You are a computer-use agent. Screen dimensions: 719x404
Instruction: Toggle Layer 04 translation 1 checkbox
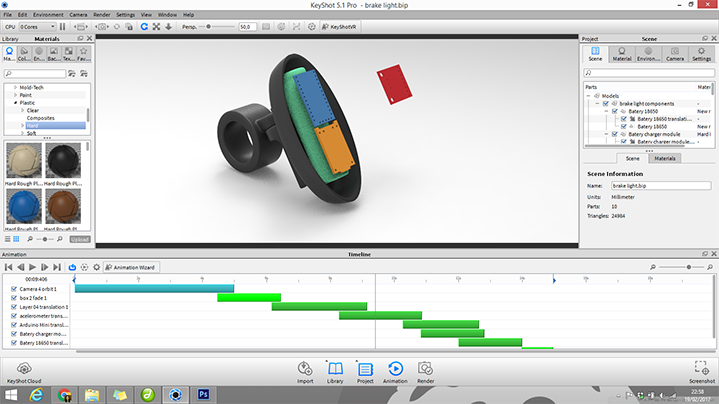point(14,307)
